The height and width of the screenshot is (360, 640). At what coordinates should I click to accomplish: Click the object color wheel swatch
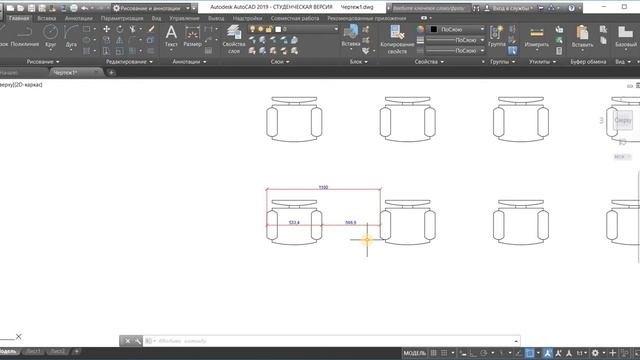coord(420,29)
